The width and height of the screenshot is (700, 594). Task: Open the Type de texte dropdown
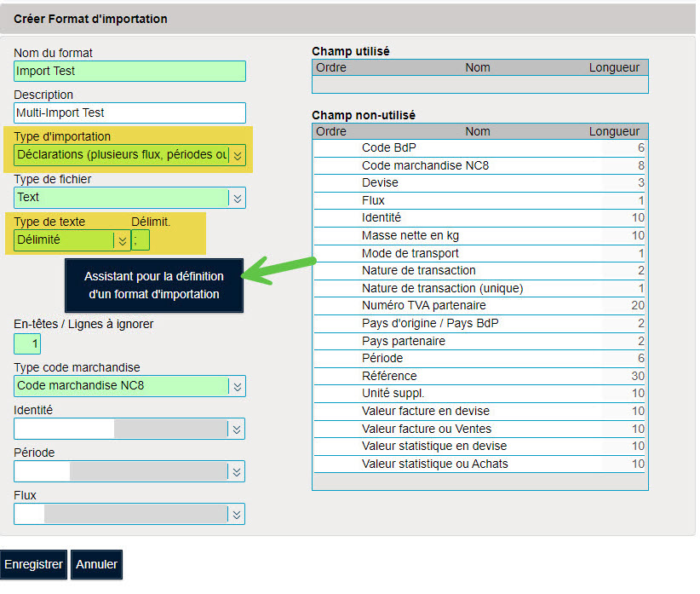(72, 240)
